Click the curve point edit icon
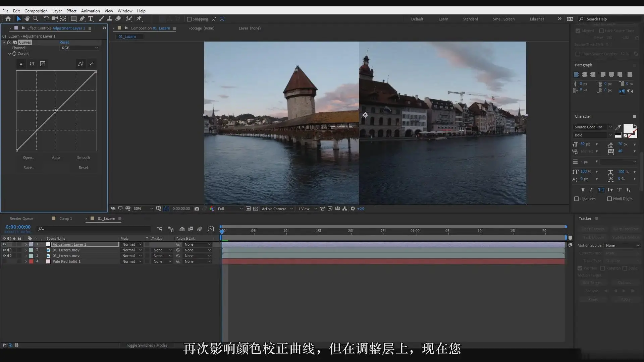 pyautogui.click(x=81, y=64)
